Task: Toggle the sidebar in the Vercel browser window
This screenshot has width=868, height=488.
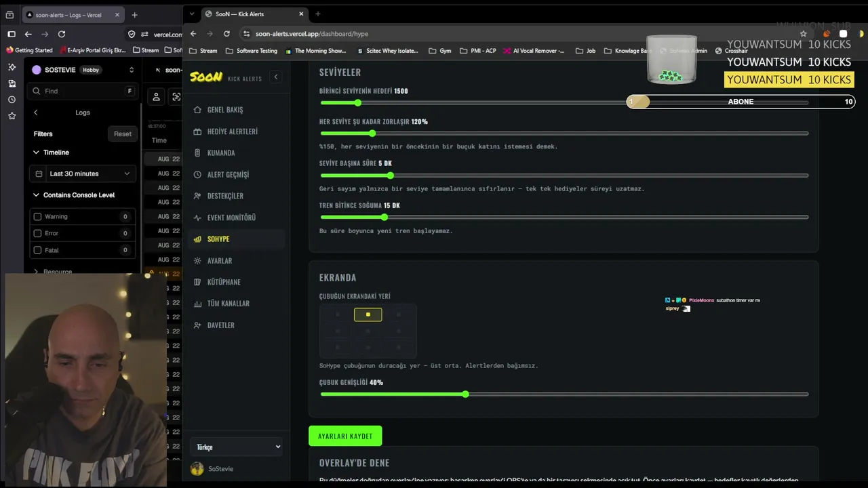Action: 12,34
